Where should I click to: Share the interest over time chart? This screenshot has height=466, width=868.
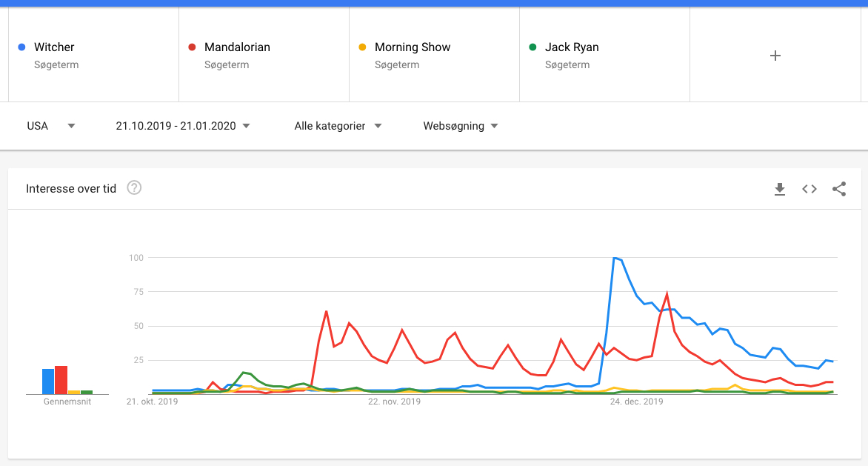tap(839, 189)
